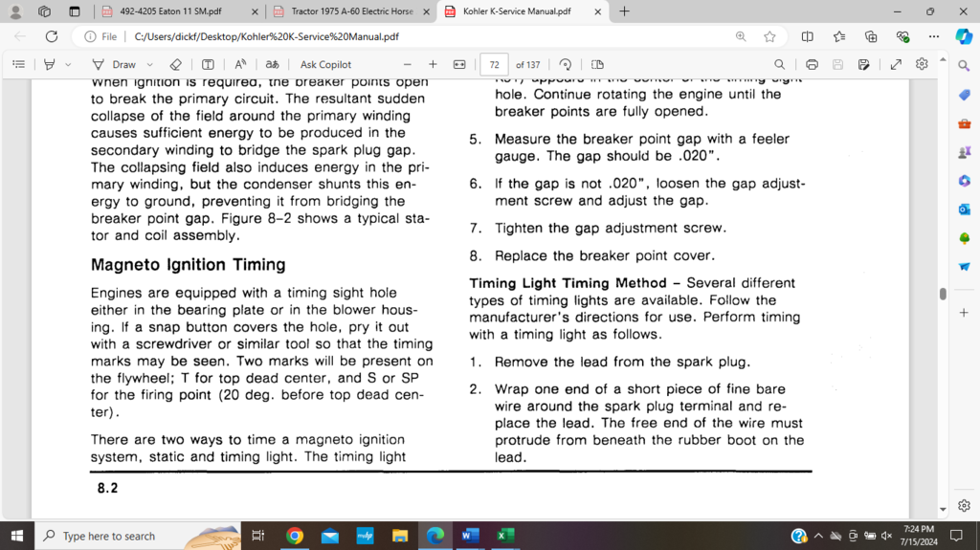This screenshot has width=980, height=550.
Task: Open Split screen view
Action: click(x=808, y=36)
